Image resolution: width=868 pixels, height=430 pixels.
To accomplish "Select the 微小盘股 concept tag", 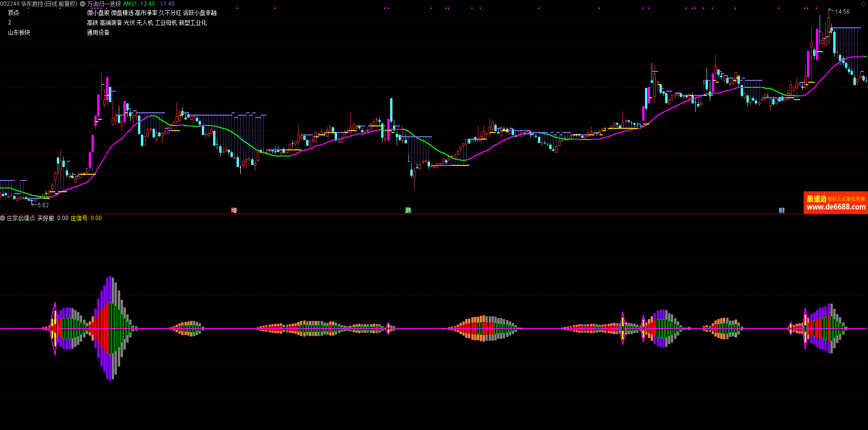I will (x=98, y=13).
